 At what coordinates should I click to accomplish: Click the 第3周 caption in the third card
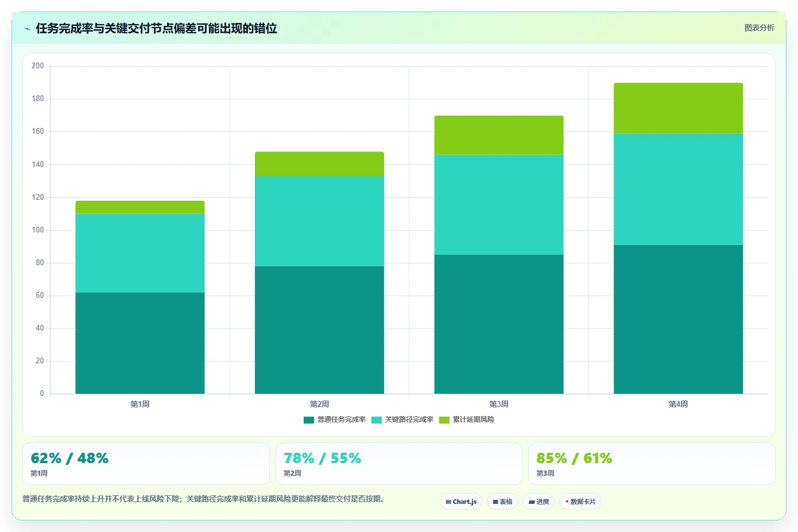[x=545, y=473]
